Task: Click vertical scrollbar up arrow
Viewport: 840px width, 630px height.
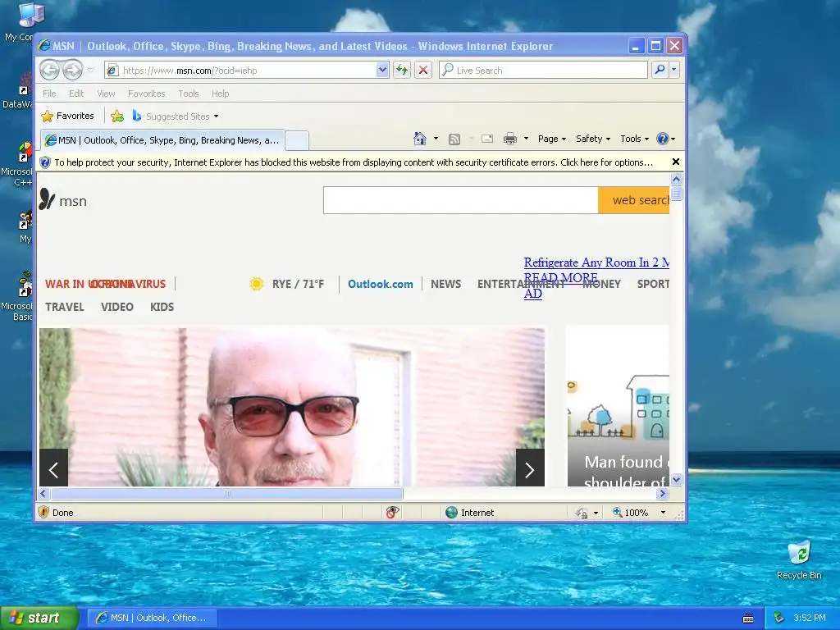Action: 676,180
